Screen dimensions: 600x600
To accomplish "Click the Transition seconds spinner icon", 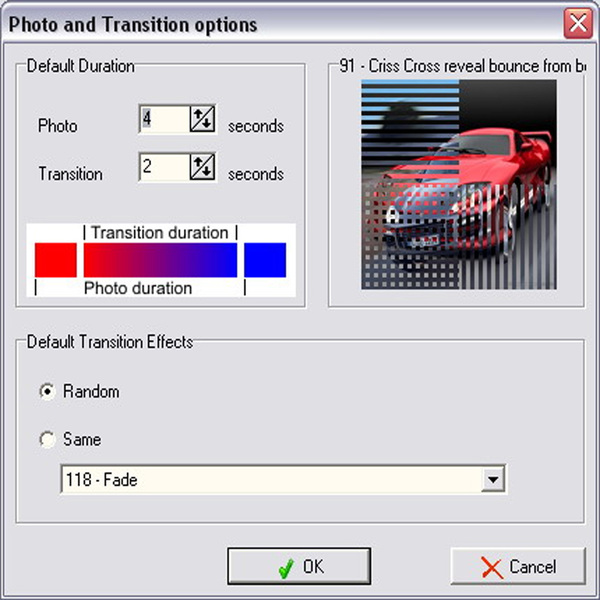I will 202,167.
